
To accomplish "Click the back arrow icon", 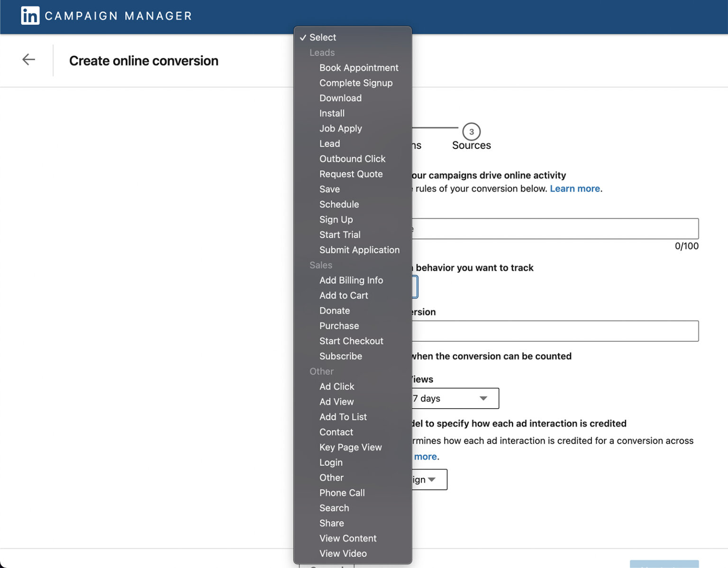I will click(x=29, y=59).
